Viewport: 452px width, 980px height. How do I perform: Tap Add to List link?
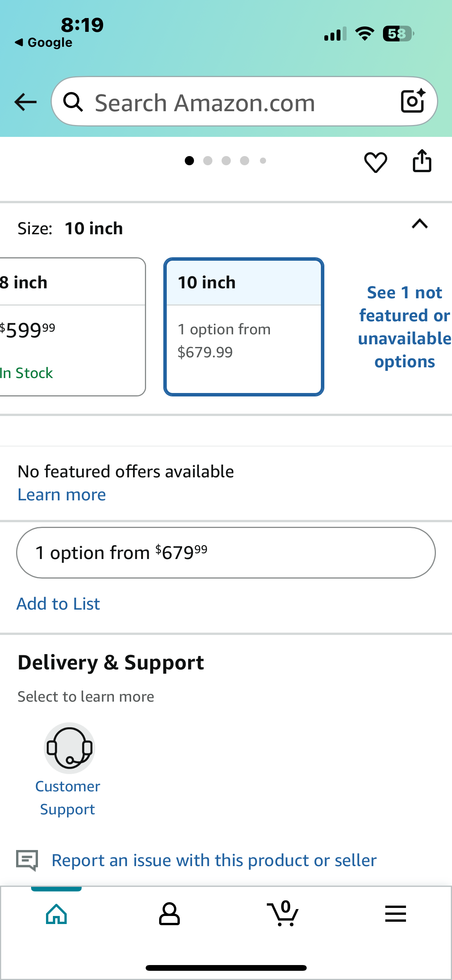(58, 604)
